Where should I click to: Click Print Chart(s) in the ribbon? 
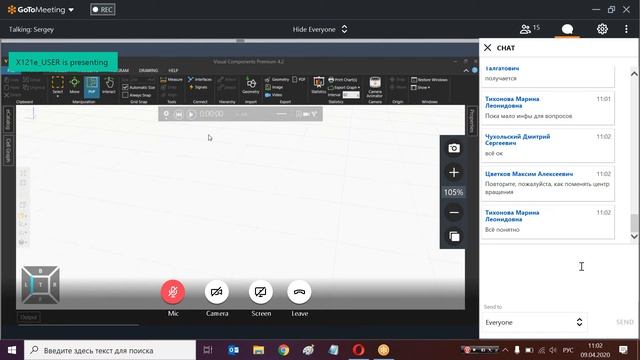click(x=343, y=80)
